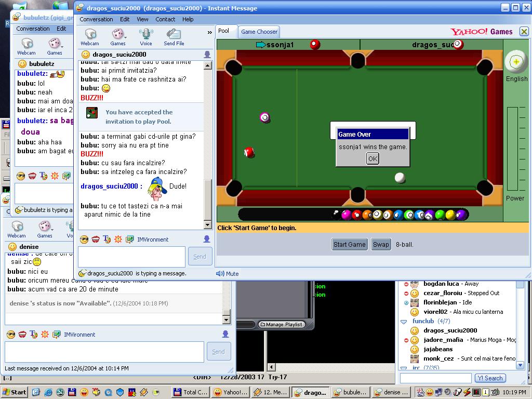Screen dimensions: 532x399
Task: Open emoticons picker in the denise chat
Action: coord(11,335)
